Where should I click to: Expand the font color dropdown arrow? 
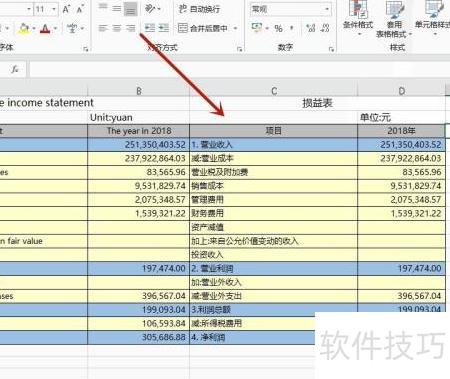coord(56,29)
